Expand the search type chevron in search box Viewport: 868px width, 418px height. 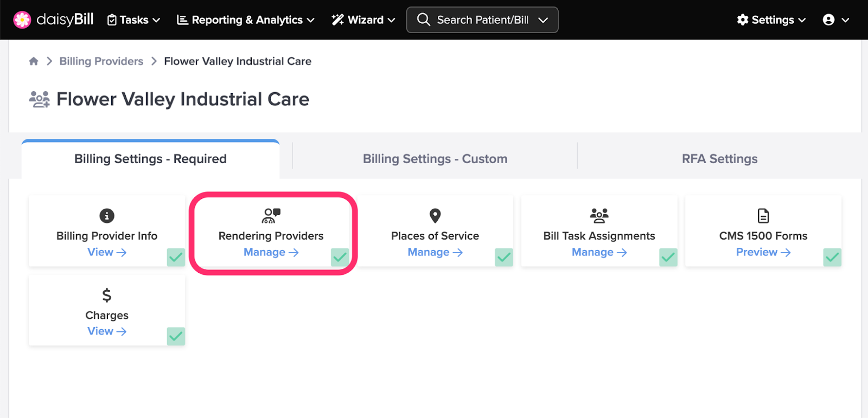point(543,20)
